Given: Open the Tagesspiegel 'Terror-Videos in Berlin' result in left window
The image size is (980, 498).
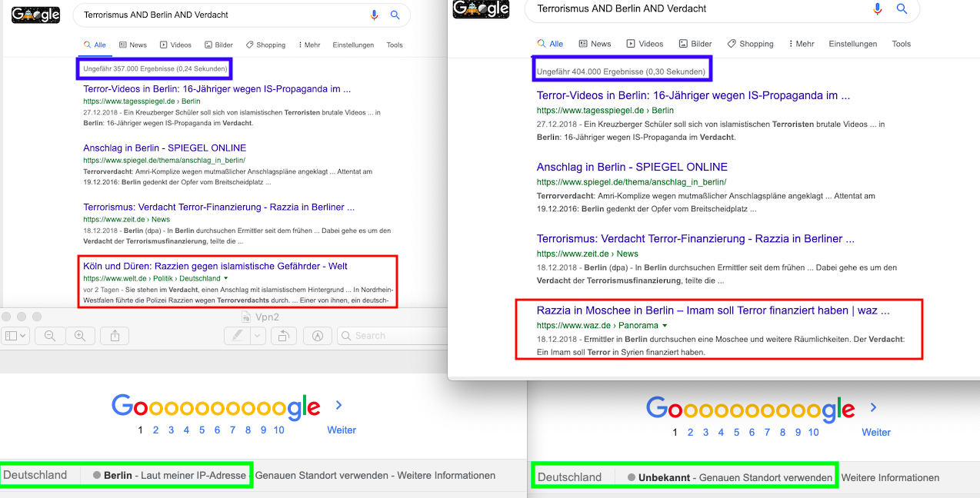Looking at the screenshot, I should tap(217, 89).
